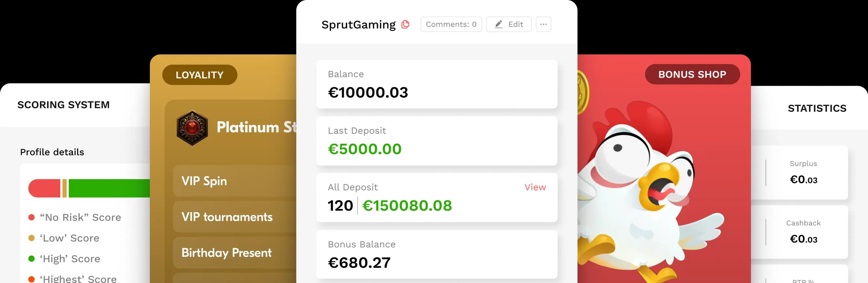Screen dimensions: 868x283
Task: Click the View link in All Deposit
Action: pos(535,187)
